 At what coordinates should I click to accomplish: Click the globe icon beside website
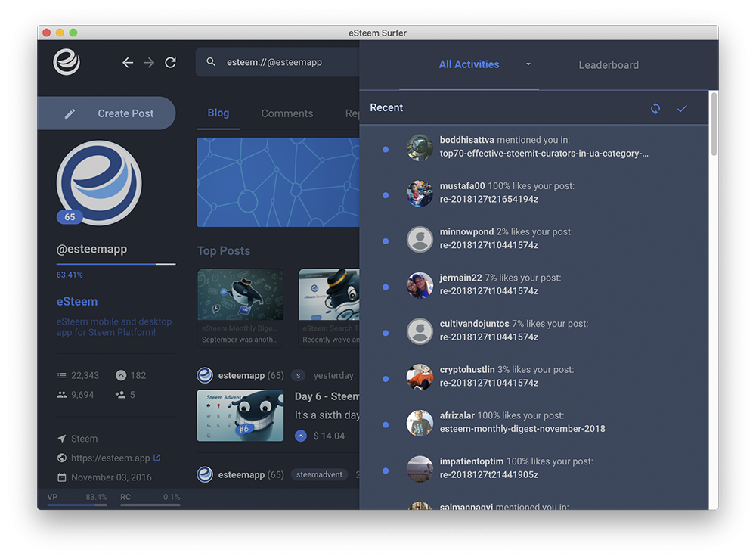(x=62, y=458)
